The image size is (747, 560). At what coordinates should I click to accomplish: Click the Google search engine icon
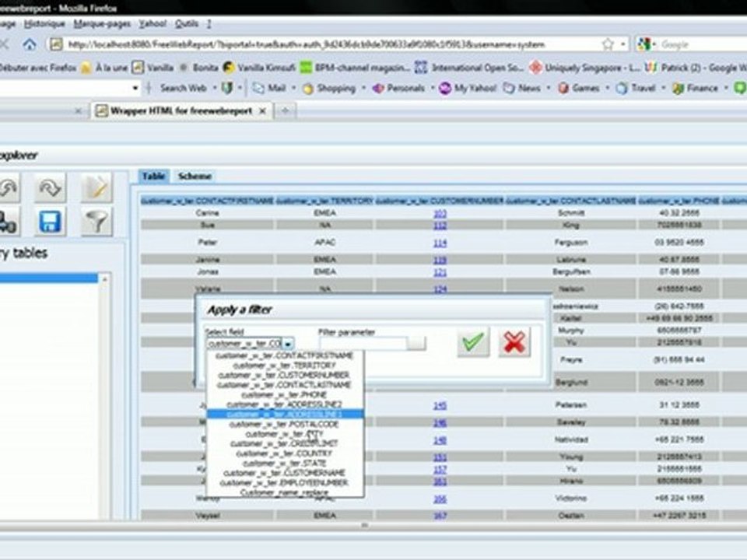point(644,44)
